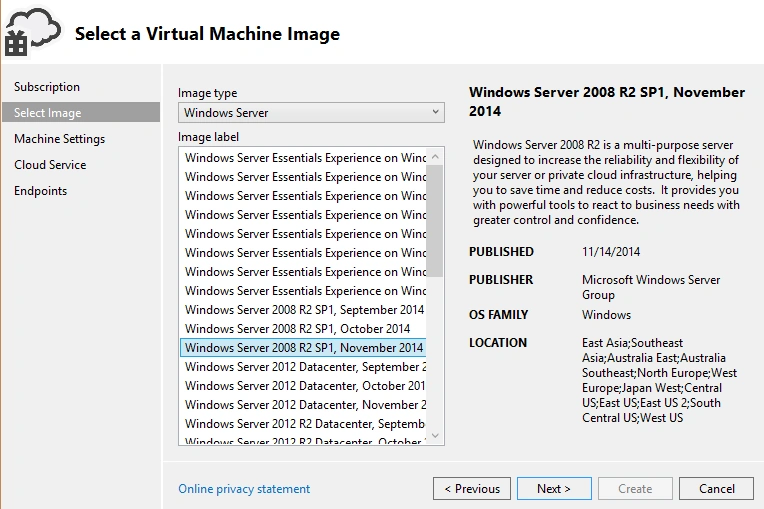Click the Next button

click(x=554, y=489)
